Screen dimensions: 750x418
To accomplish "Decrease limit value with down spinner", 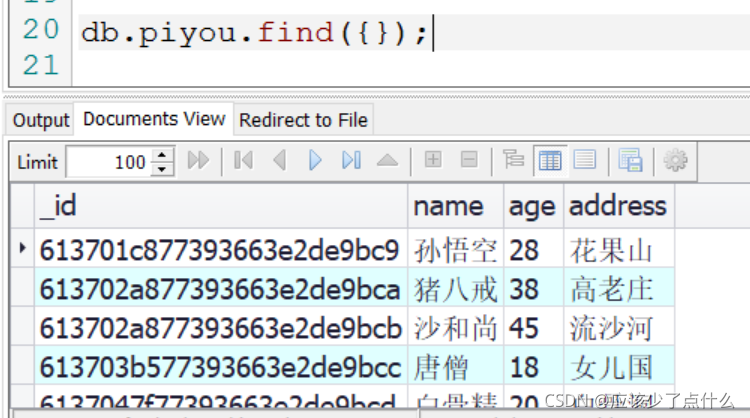I will 162,169.
